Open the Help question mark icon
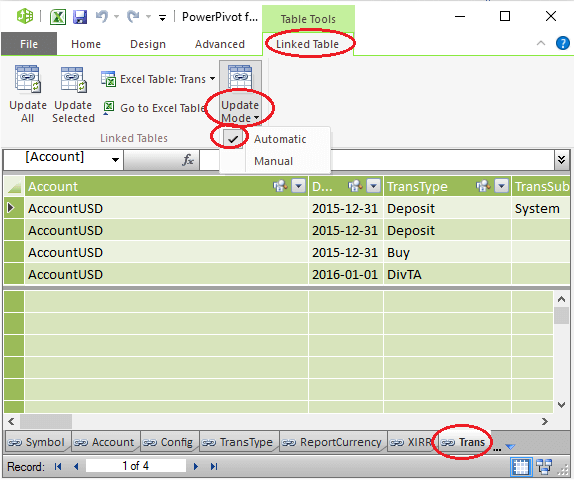Screen dimensions: 574x480 click(563, 43)
